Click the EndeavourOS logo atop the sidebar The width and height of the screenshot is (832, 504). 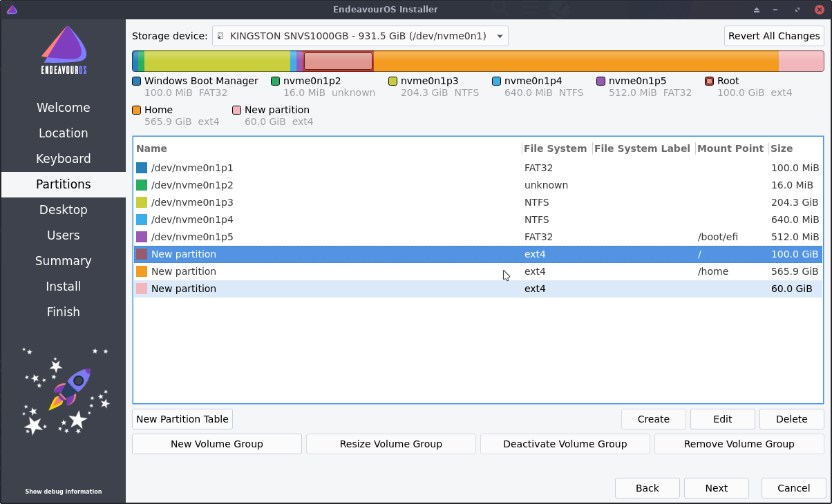(65, 50)
